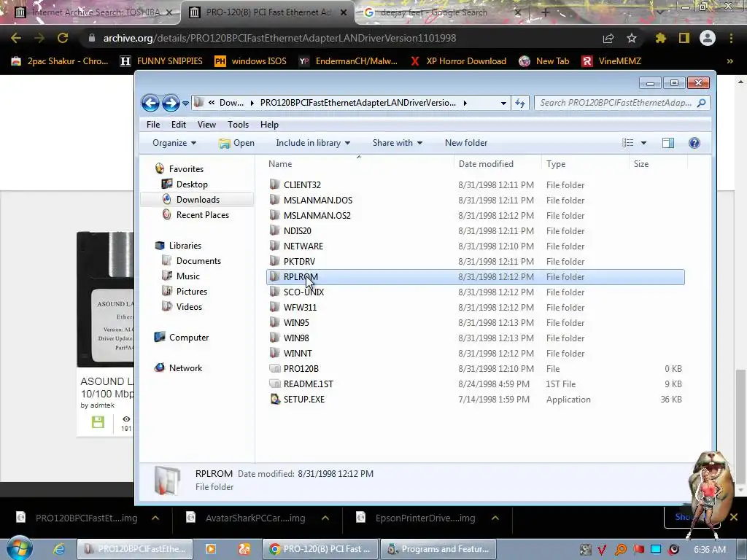The image size is (747, 560).
Task: Click in the Explorer search field
Action: (622, 103)
